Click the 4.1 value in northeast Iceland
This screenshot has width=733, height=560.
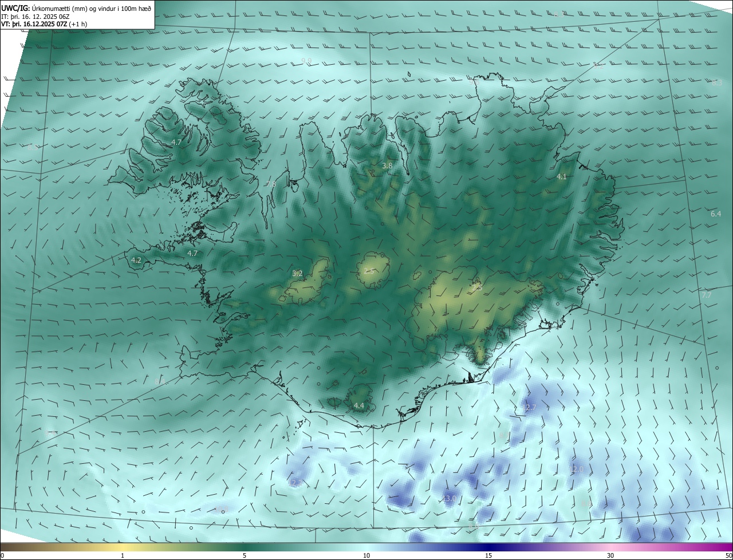point(562,177)
